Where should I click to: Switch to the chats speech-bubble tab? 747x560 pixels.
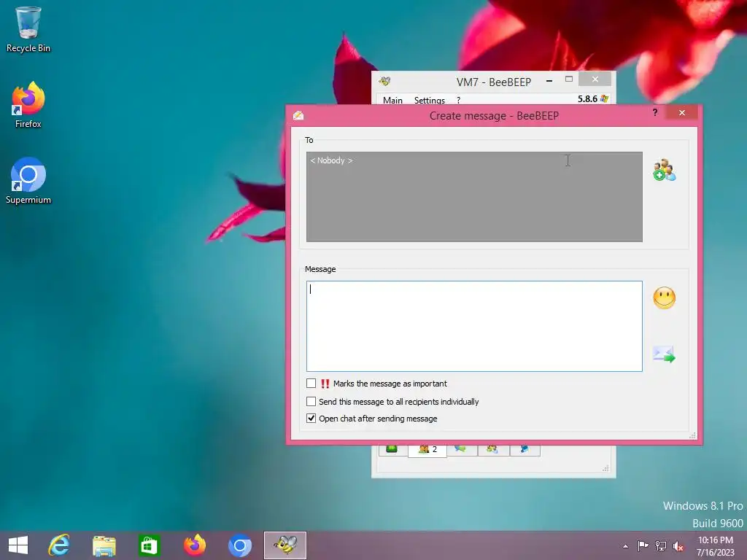(461, 449)
